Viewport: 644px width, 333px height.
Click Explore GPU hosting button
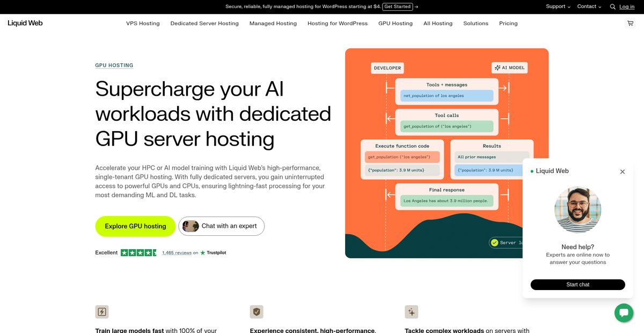[135, 226]
